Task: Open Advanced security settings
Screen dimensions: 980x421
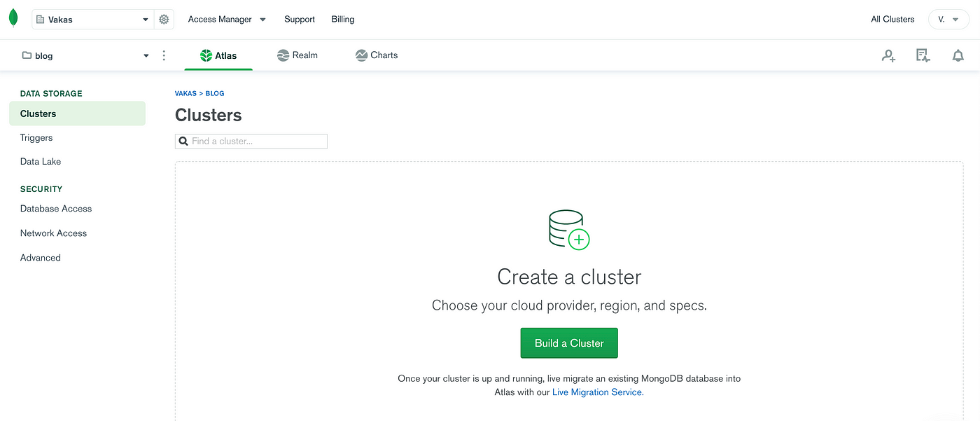Action: pyautogui.click(x=41, y=258)
